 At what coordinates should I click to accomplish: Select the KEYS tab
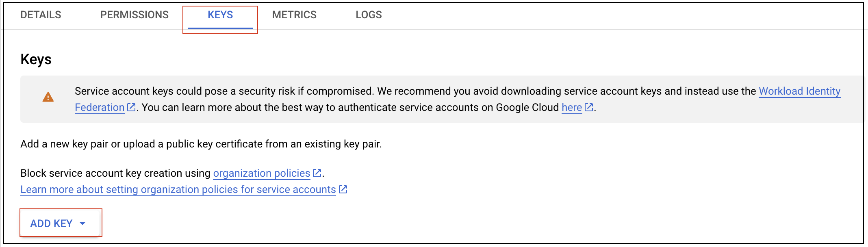coord(220,15)
